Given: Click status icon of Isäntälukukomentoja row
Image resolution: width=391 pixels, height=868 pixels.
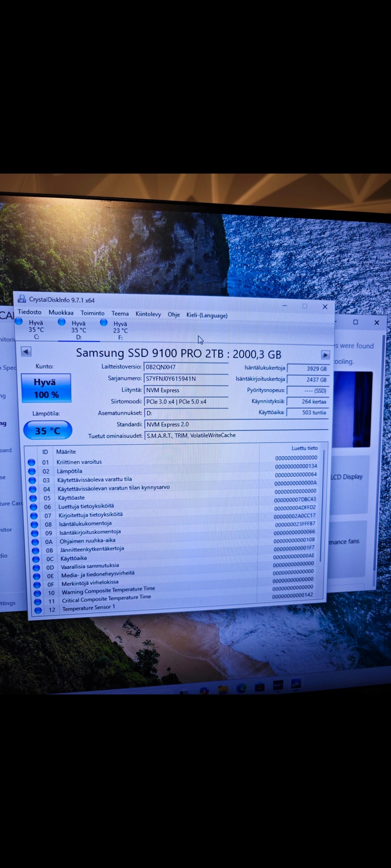Looking at the screenshot, I should tap(35, 525).
